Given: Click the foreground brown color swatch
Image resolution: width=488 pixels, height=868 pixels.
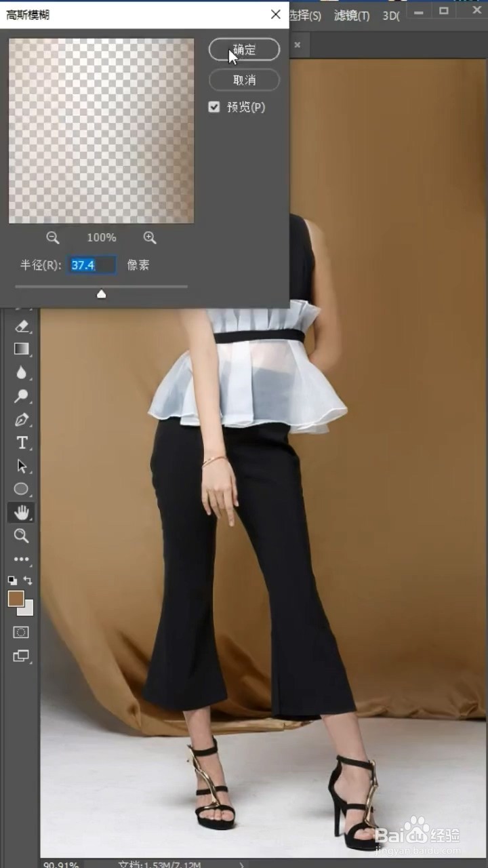Looking at the screenshot, I should [16, 599].
